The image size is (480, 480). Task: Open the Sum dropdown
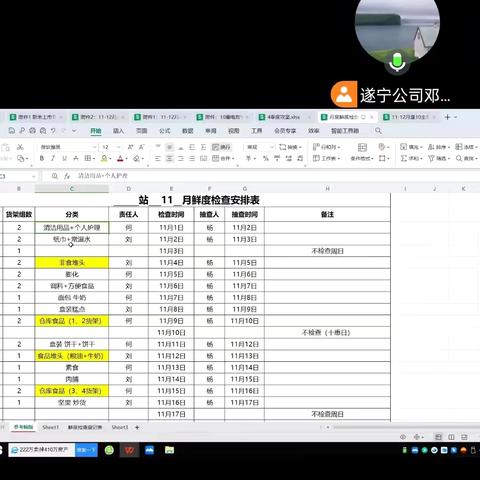pos(411,159)
